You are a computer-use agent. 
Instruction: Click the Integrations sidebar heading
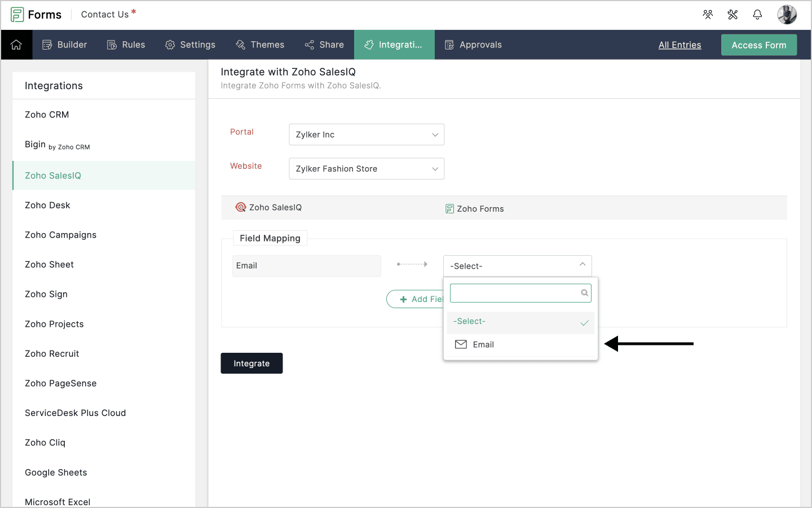(x=54, y=86)
